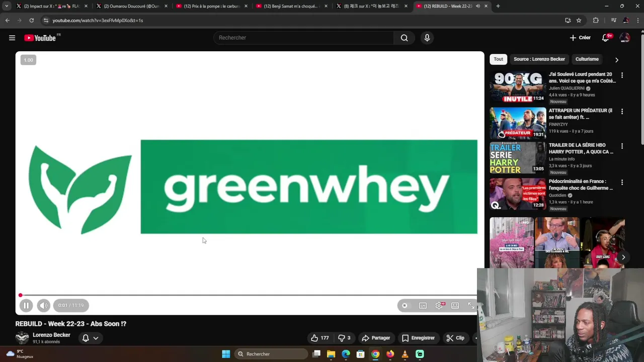Click the taskbar Rechercher search box
The width and height of the screenshot is (644, 362).
point(271,354)
